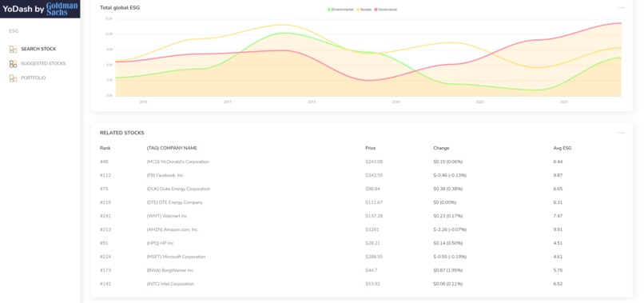Click the Goldman Sachs logo
This screenshot has height=303, width=644.
click(x=62, y=9)
